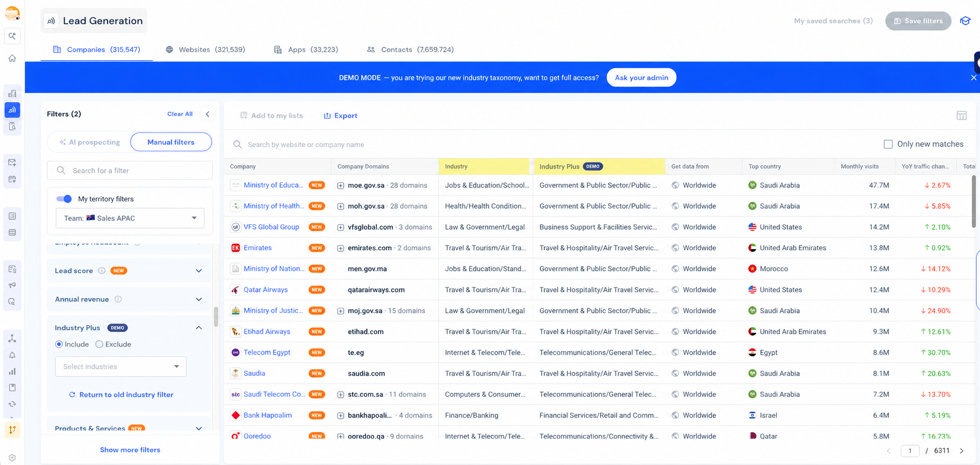
Task: Click the etihad.com domain cell
Action: coord(366,332)
